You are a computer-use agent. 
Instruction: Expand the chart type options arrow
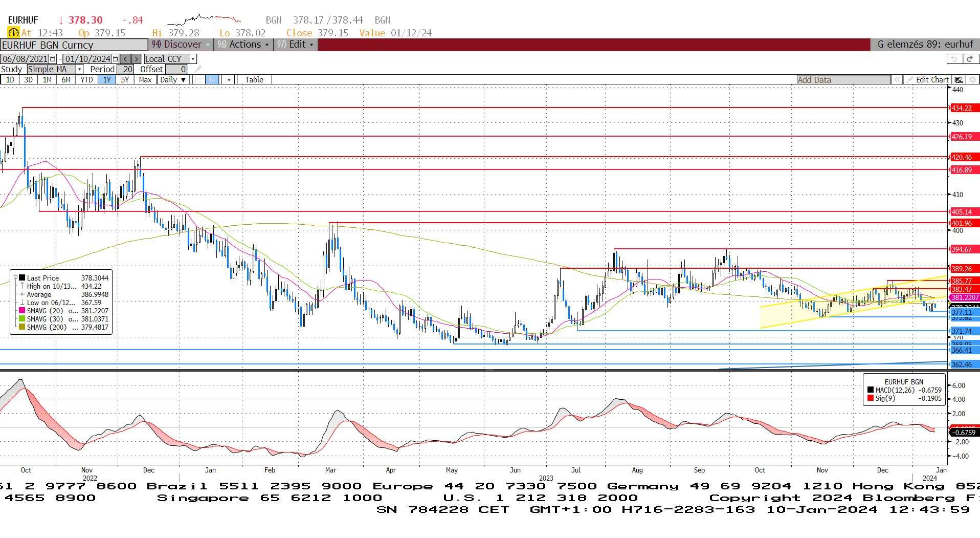(x=229, y=80)
